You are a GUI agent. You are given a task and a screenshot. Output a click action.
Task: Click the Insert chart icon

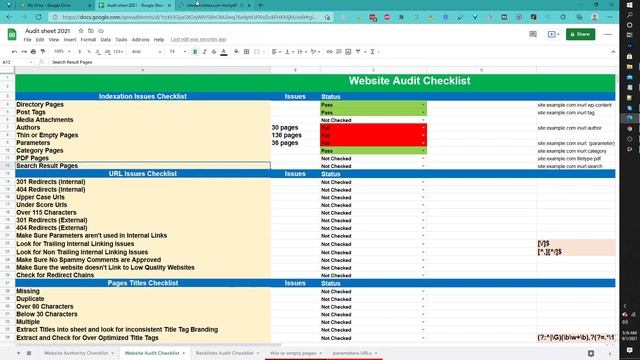click(348, 52)
